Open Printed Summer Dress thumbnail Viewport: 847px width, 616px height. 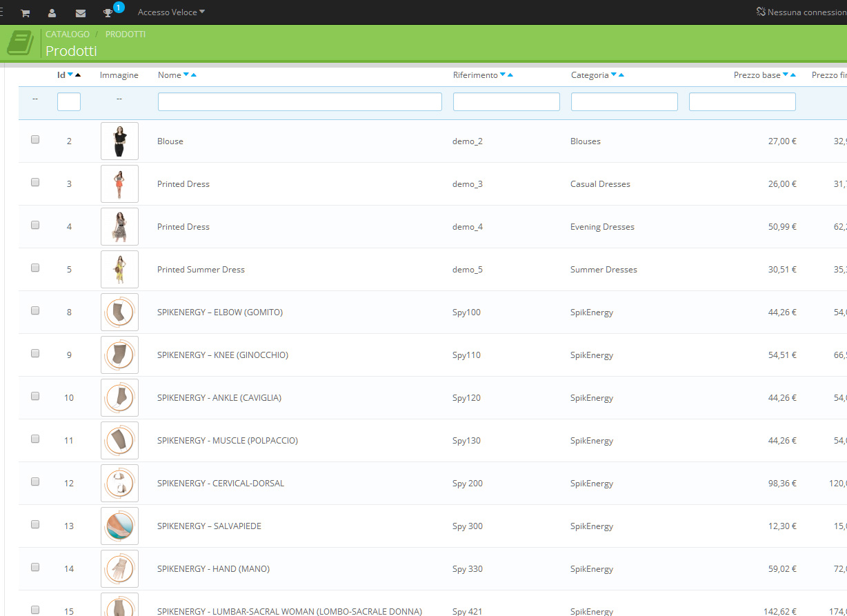[119, 269]
